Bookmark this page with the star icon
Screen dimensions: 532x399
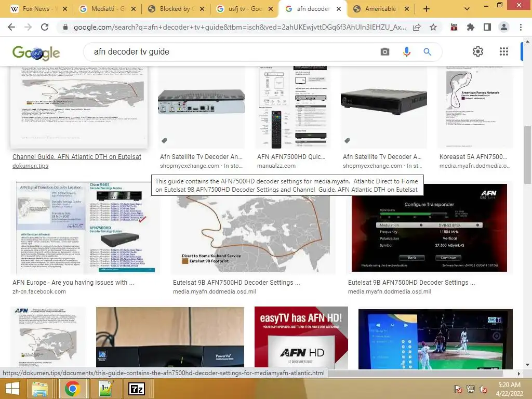pyautogui.click(x=433, y=27)
